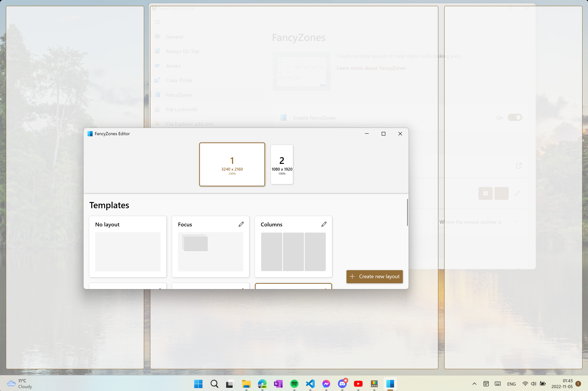Open OneNote from the taskbar
Viewport: 588px width, 391px height.
coord(278,384)
